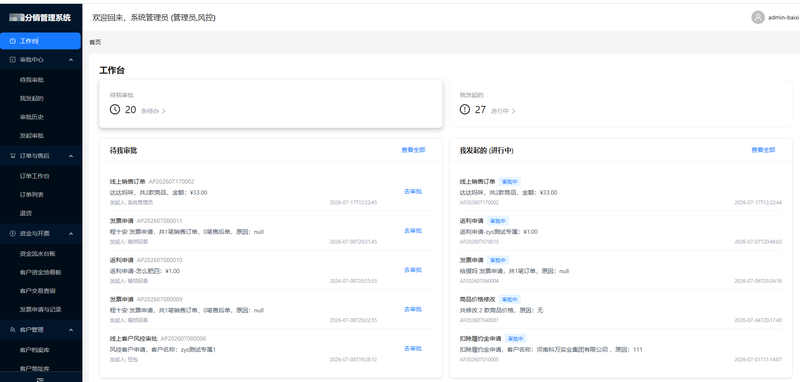Screen dimensions: 800x382
Task: Click order number AP202607080009
Action: tap(160, 299)
